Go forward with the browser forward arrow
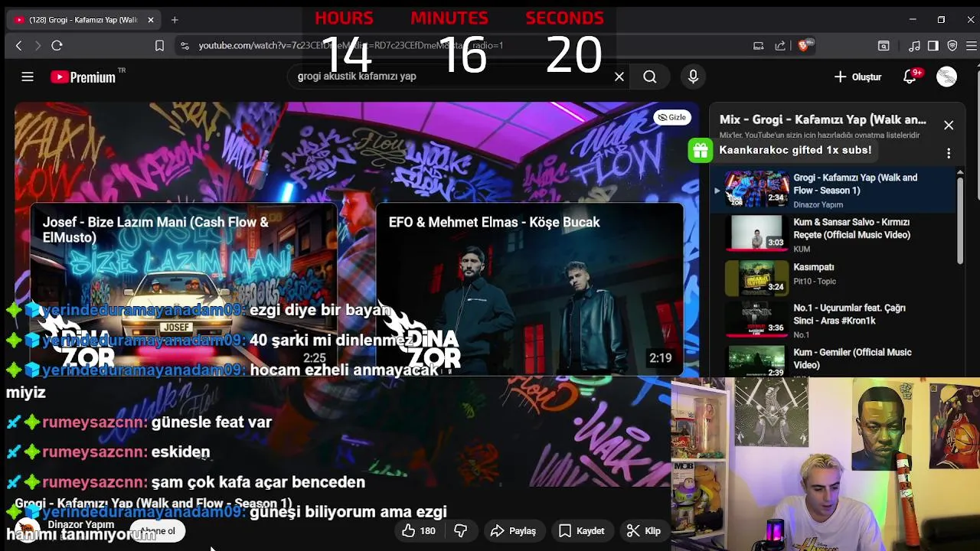This screenshot has height=551, width=980. point(38,46)
